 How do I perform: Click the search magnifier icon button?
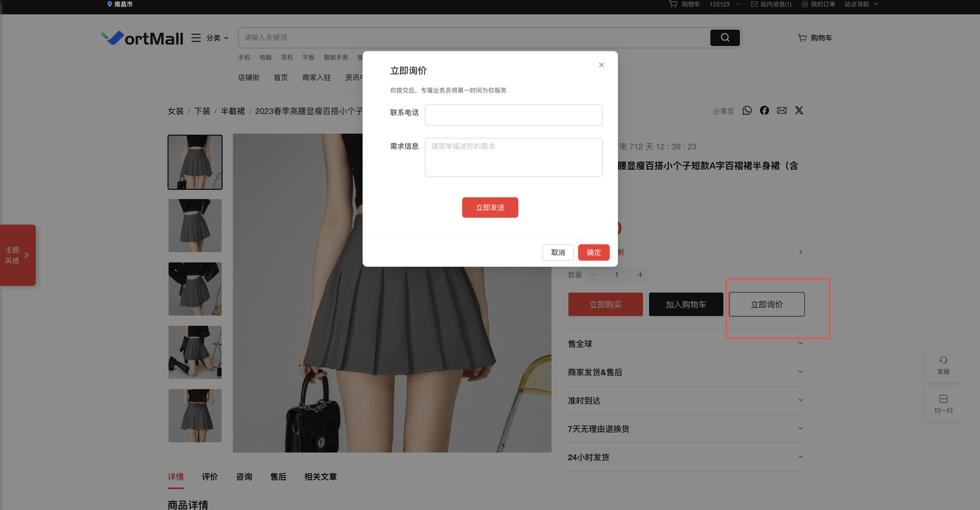[725, 38]
